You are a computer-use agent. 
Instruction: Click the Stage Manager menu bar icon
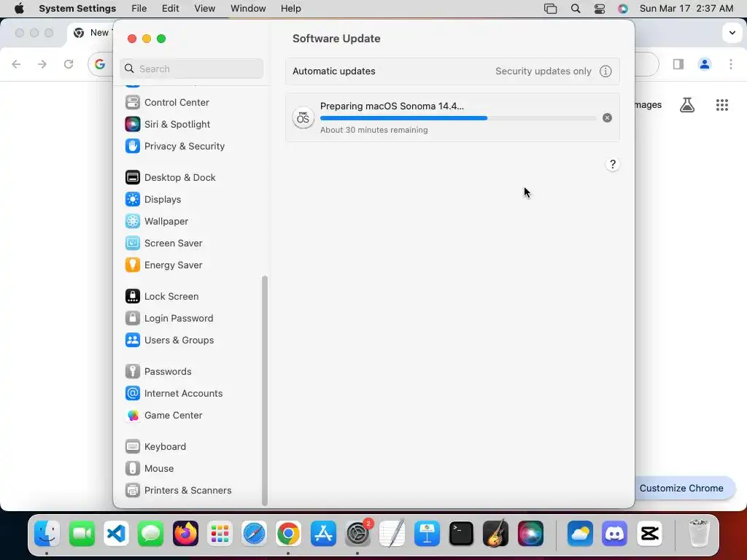551,9
